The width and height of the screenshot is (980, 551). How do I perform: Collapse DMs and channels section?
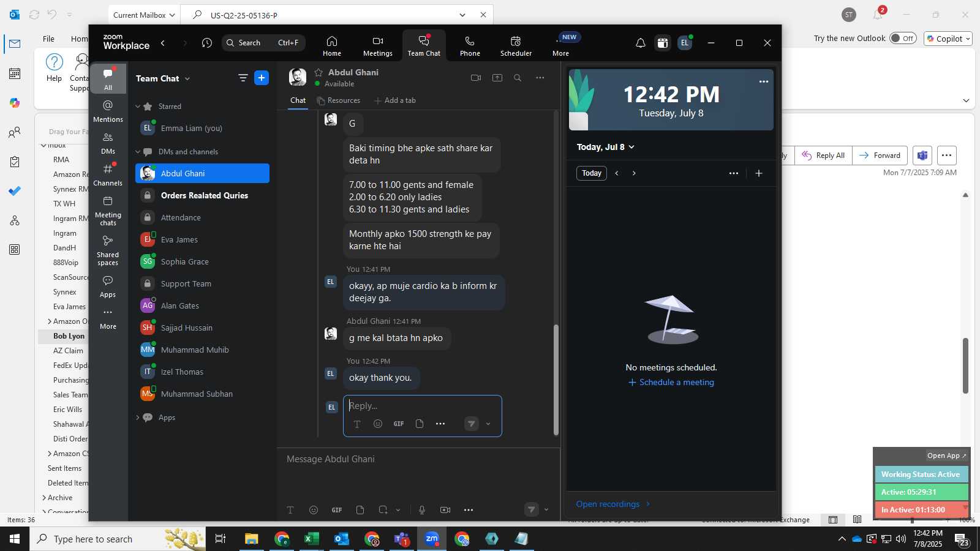coord(138,152)
